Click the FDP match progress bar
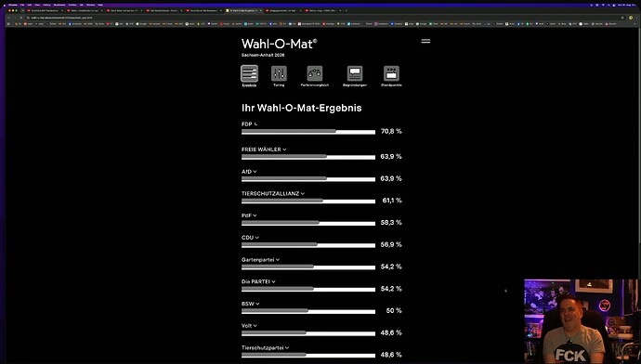Screen dimensions: 641x364 tap(308, 132)
